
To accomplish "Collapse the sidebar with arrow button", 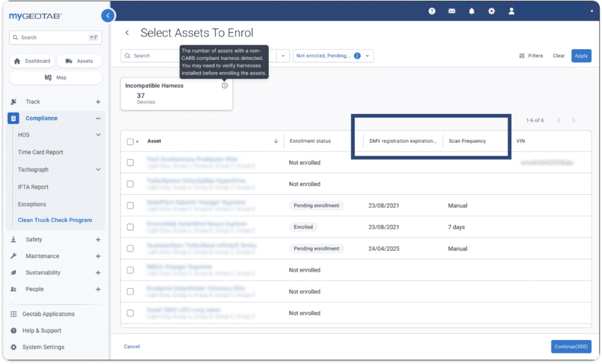I will [108, 16].
